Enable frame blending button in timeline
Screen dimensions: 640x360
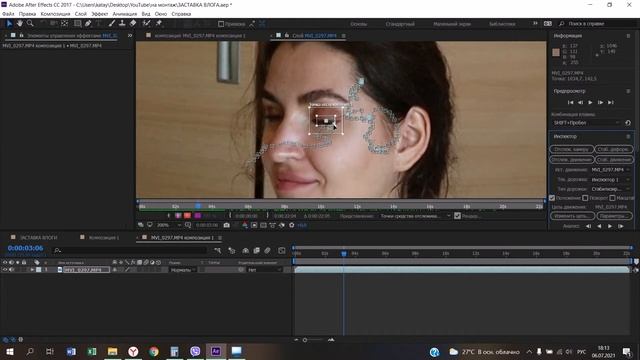256,250
